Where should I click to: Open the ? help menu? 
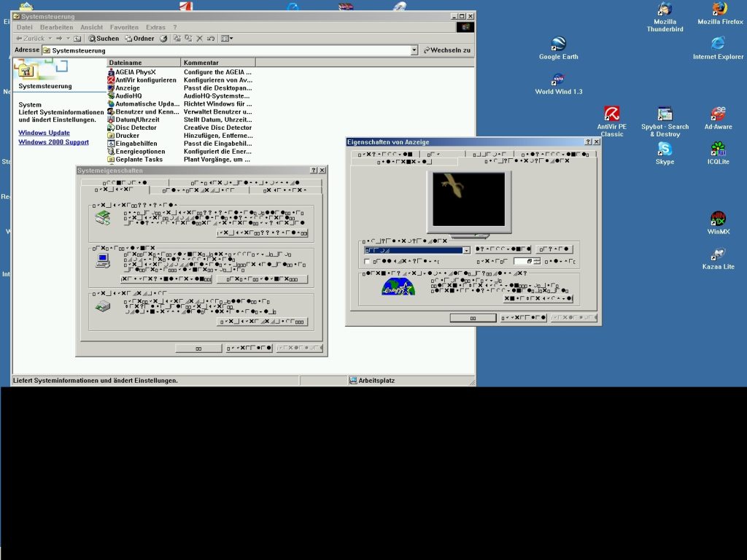point(175,27)
